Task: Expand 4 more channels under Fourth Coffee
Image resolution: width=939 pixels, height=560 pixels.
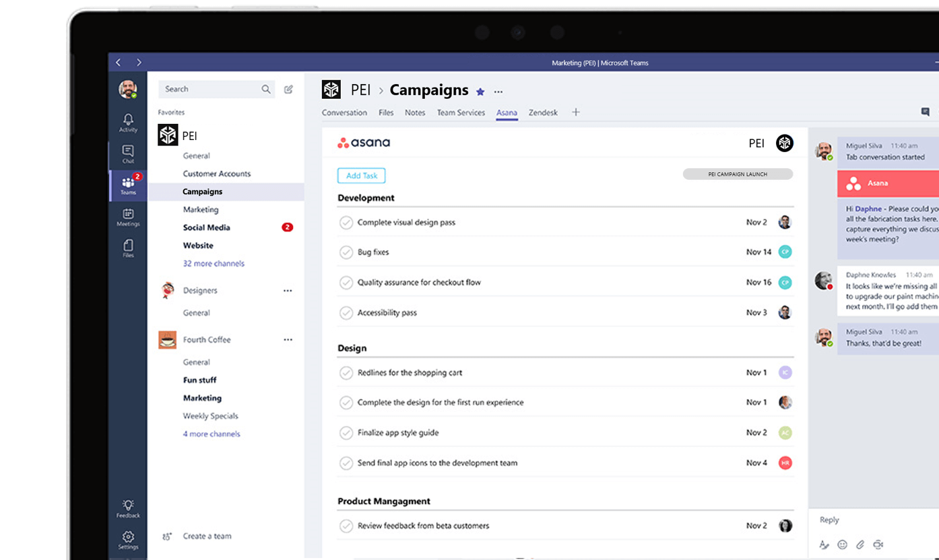Action: 212,434
